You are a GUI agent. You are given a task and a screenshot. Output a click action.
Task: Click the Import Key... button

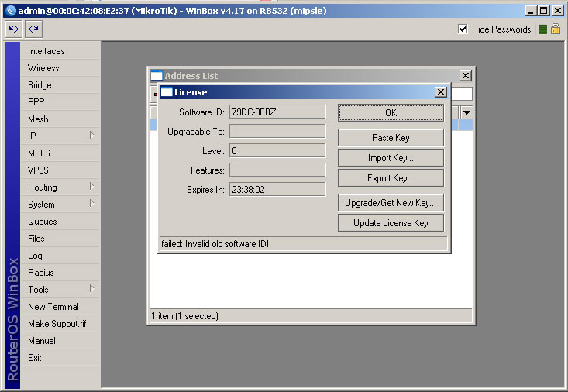(x=391, y=158)
